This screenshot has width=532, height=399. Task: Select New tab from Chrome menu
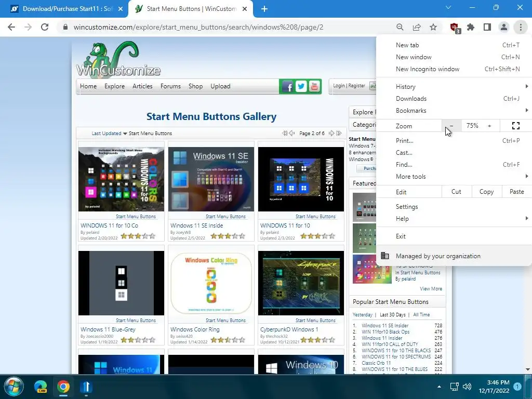[x=455, y=45]
